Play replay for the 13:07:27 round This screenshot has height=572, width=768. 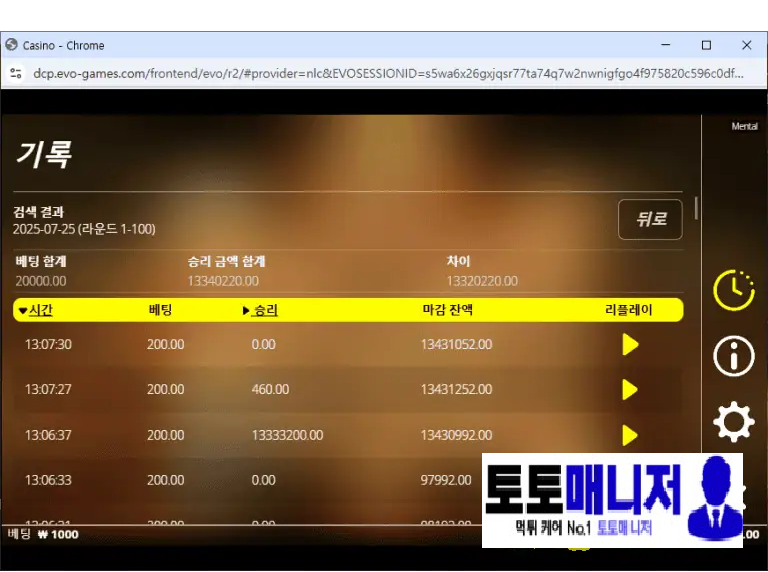(630, 390)
